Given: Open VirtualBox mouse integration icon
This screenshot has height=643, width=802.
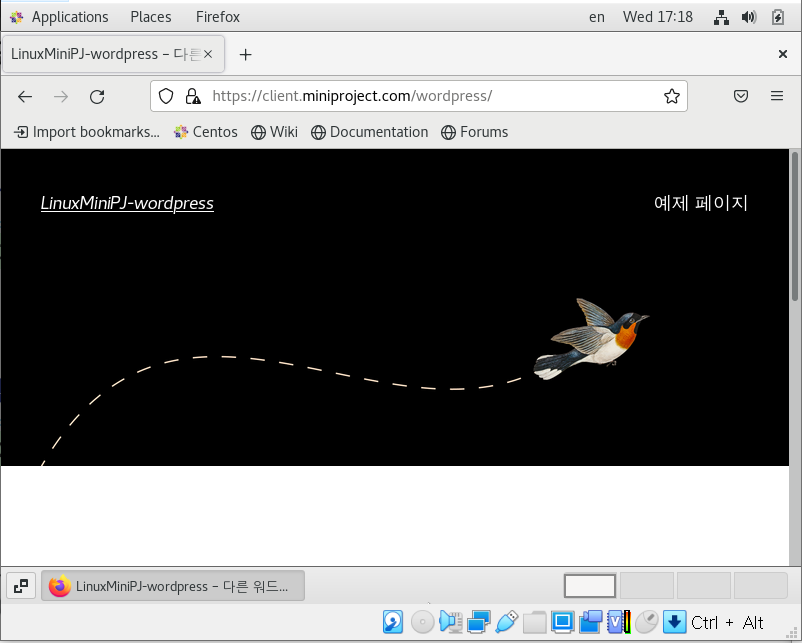Looking at the screenshot, I should 647,622.
